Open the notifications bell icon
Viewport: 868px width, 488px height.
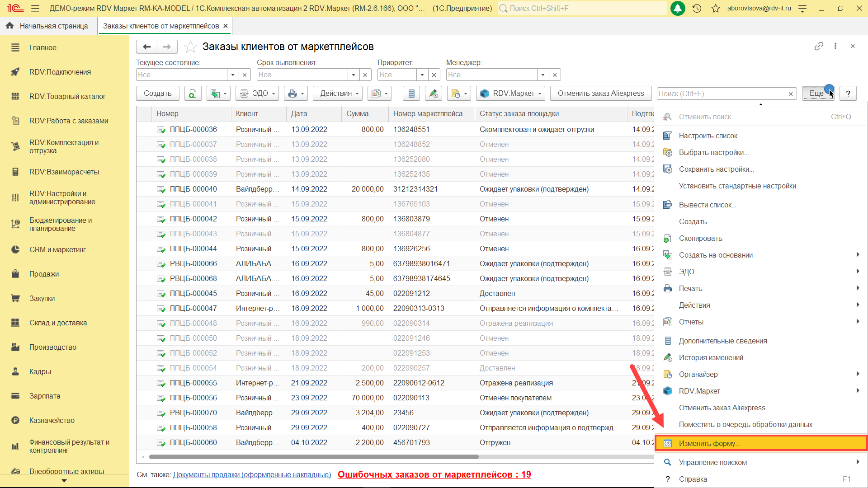pyautogui.click(x=677, y=8)
